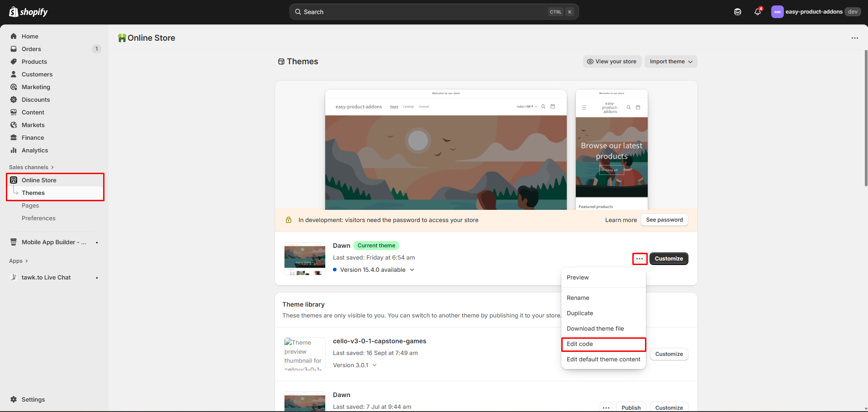Select Download theme file menu option
The image size is (868, 412).
595,329
